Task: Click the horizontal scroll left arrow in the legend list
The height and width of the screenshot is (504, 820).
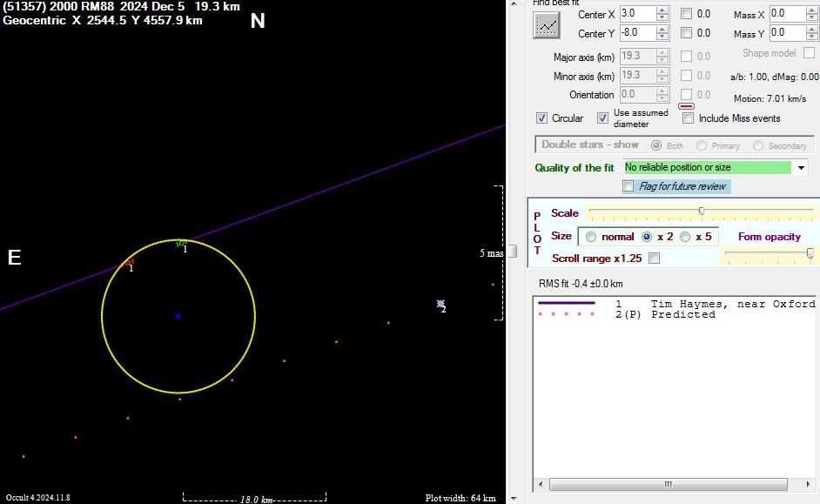Action: point(541,485)
